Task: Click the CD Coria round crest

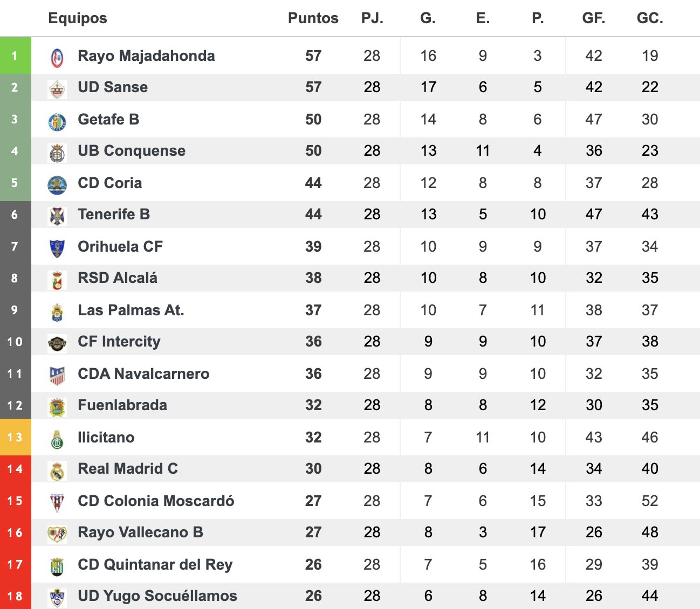Action: (57, 185)
